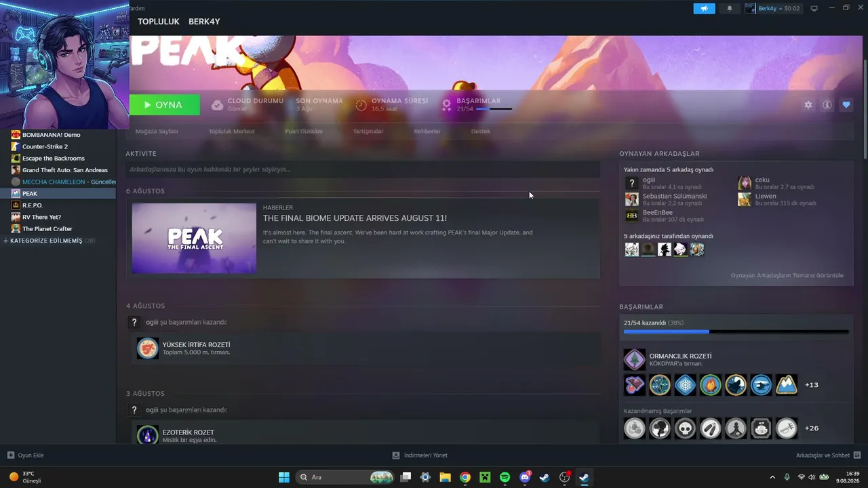Open Discord from the taskbar
The width and height of the screenshot is (868, 488).
[524, 477]
